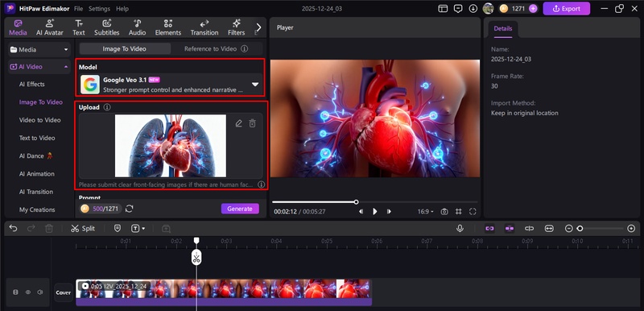Click the Export button
The width and height of the screenshot is (644, 311).
(567, 9)
